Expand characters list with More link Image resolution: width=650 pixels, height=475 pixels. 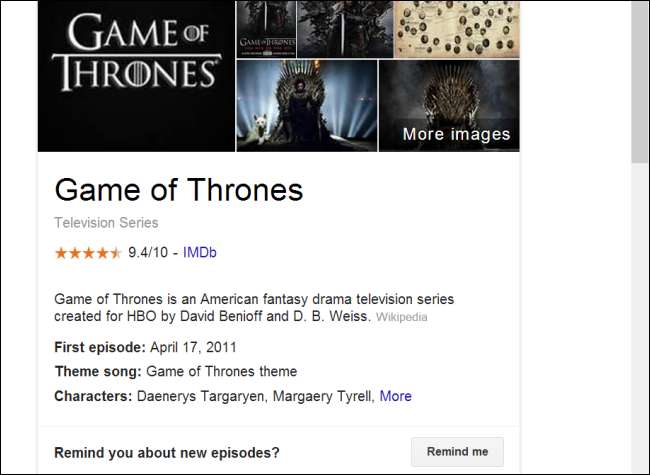395,396
